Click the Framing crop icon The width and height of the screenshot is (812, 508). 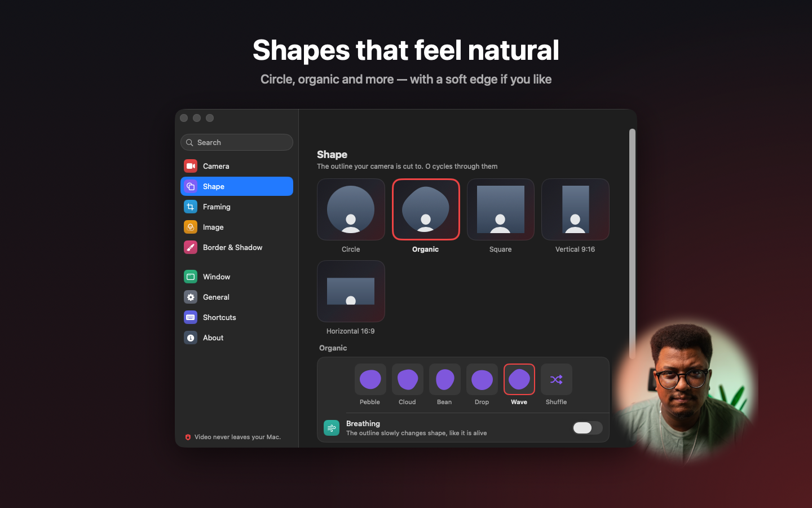click(191, 207)
